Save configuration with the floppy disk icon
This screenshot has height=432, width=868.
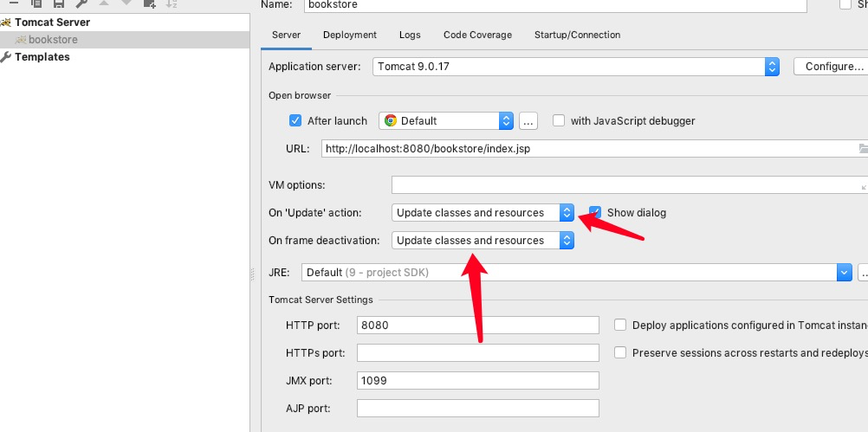59,3
